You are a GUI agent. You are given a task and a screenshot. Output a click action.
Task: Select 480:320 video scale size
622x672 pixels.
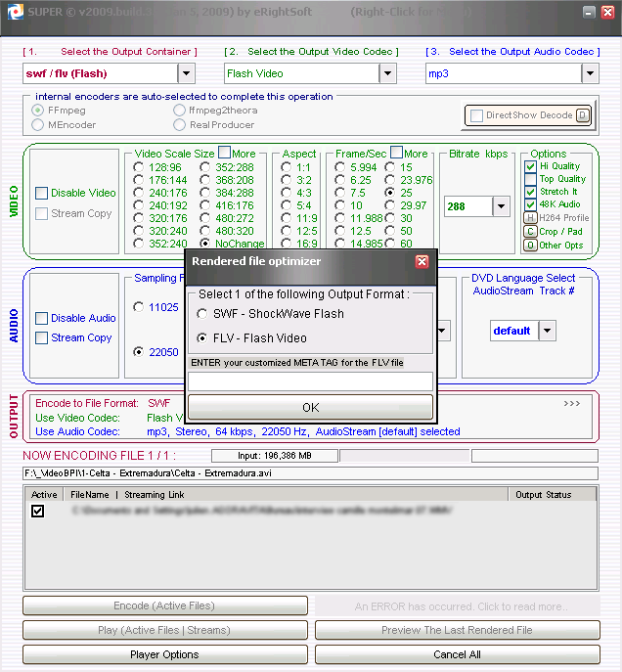point(205,231)
